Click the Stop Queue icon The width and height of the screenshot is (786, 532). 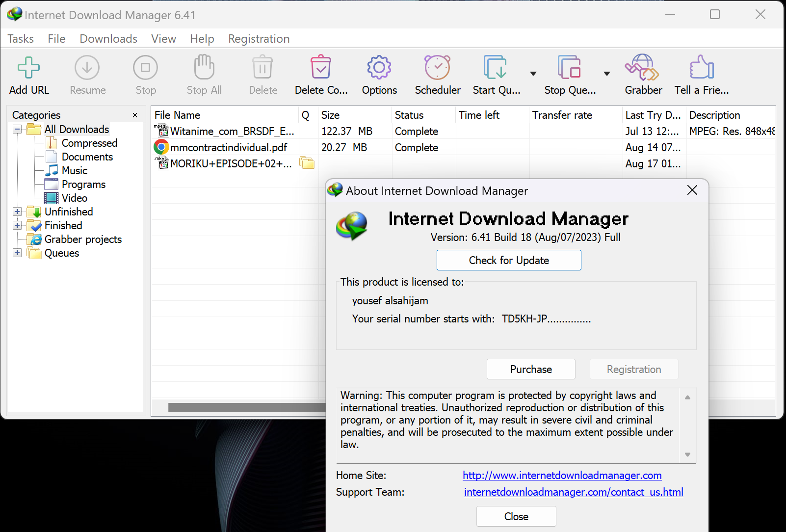pyautogui.click(x=569, y=67)
